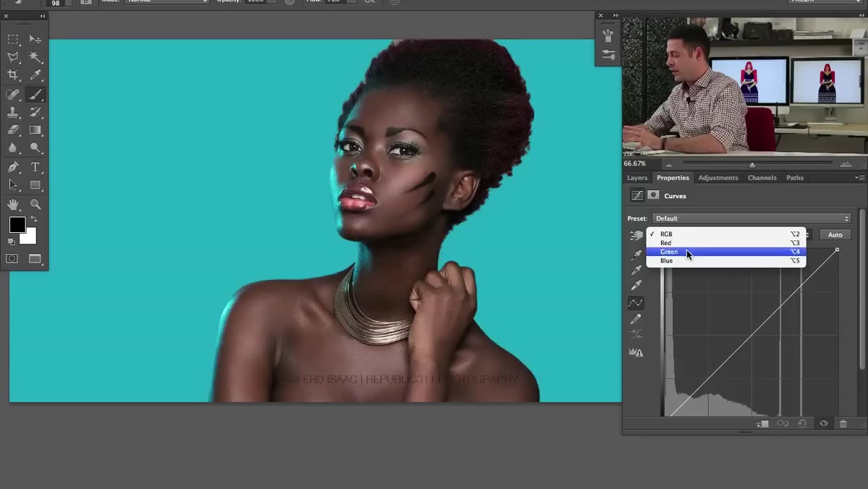Toggle the Curves layer visibility eye
The height and width of the screenshot is (489, 868).
point(823,424)
